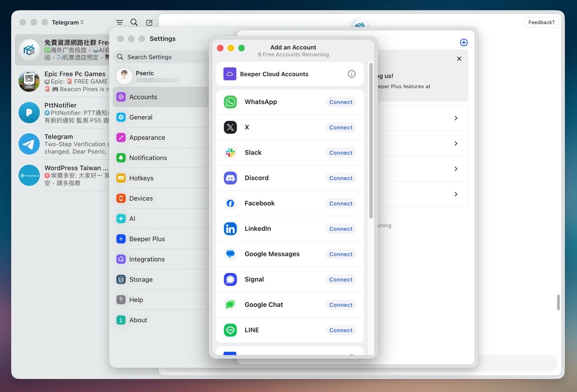Connect a Slack account
The image size is (577, 392).
tap(341, 153)
